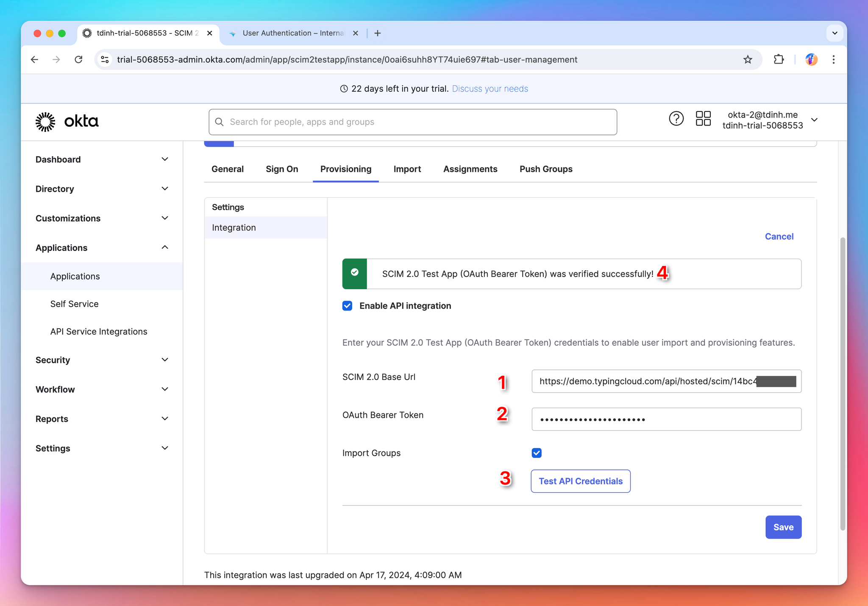Viewport: 868px width, 606px height.
Task: Click the 'verified successfully!' message text
Action: click(x=517, y=274)
